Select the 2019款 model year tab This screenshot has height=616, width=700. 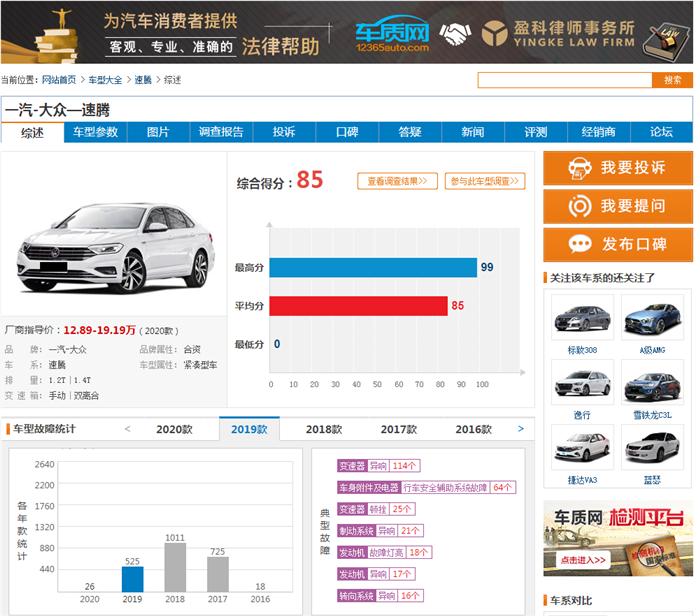click(x=249, y=429)
